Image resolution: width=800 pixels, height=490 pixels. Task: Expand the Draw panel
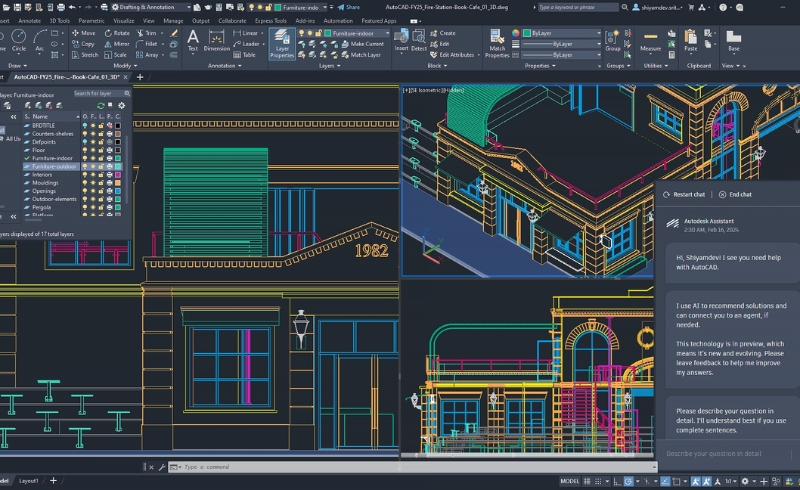point(17,66)
